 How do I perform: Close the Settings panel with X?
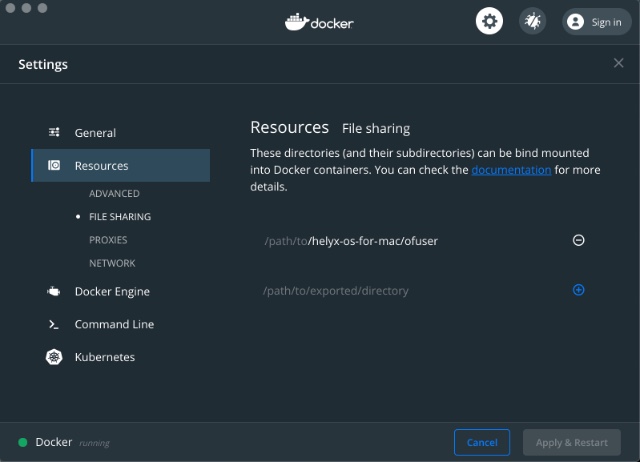tap(618, 63)
